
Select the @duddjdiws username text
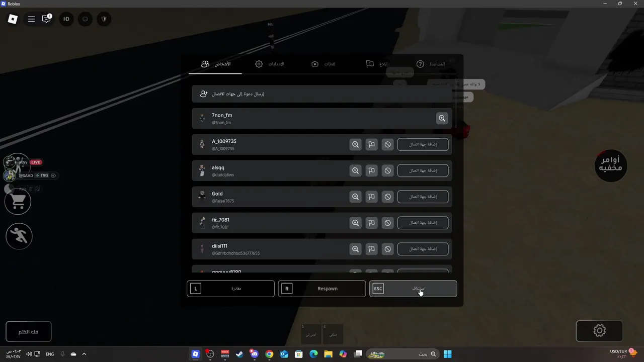pyautogui.click(x=223, y=175)
